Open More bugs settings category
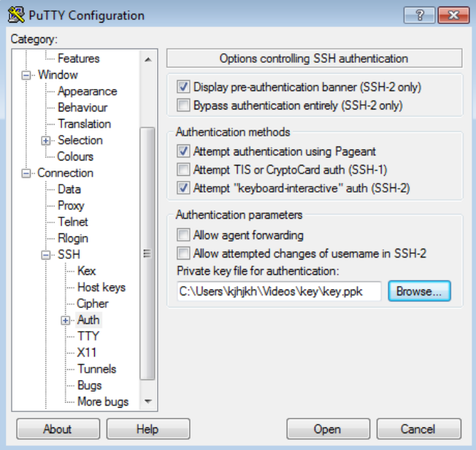Image resolution: width=476 pixels, height=450 pixels. coord(103,402)
